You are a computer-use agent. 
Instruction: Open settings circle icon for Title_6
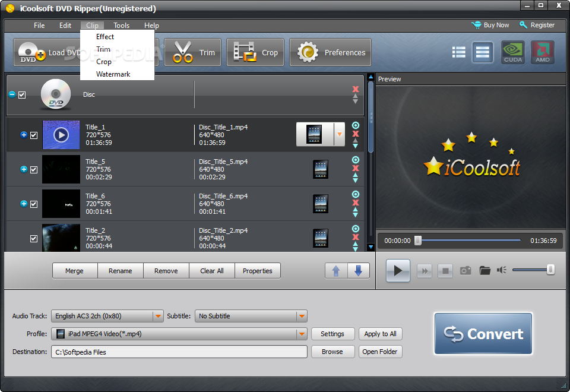click(x=356, y=194)
